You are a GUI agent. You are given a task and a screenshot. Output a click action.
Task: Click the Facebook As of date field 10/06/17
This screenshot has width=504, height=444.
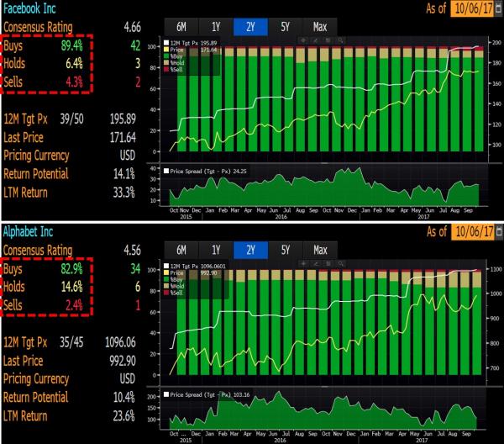click(473, 8)
